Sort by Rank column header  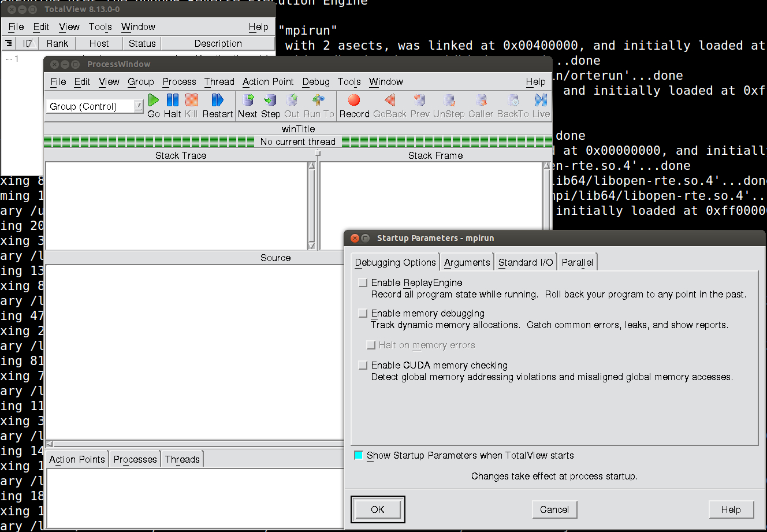[x=57, y=43]
